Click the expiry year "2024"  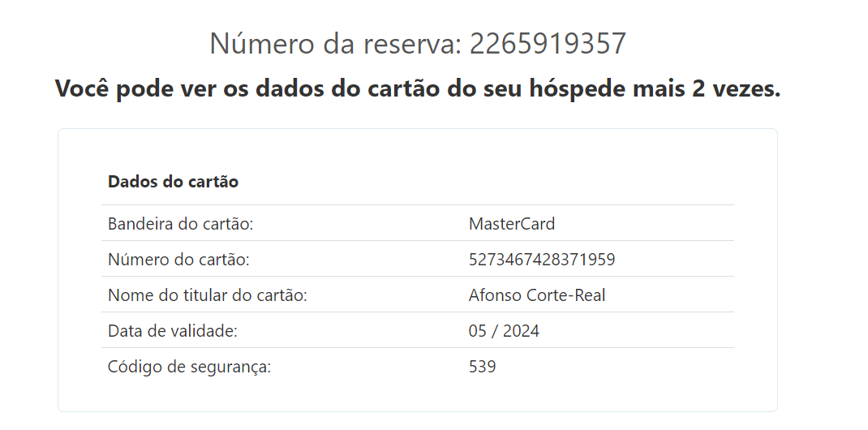[x=521, y=331]
